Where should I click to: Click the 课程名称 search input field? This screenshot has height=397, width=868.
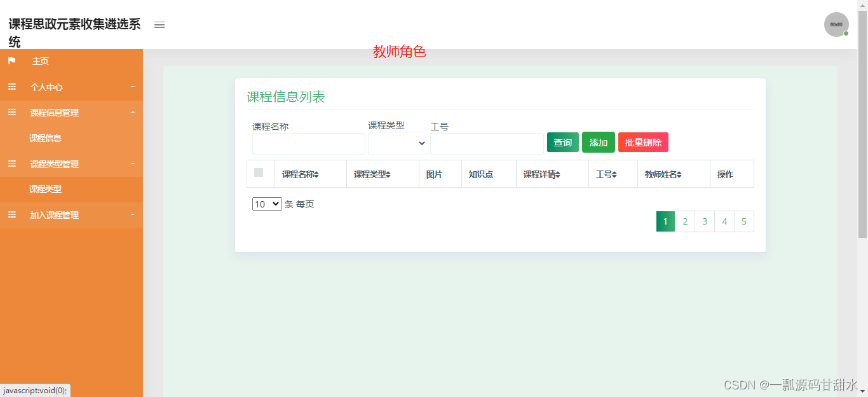[308, 143]
